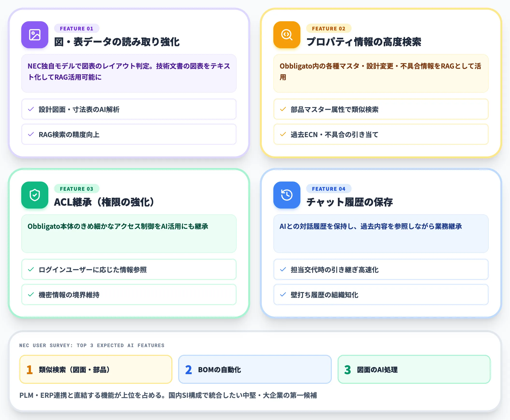This screenshot has width=510, height=420.
Task: Click the checkmark beside RAG検索の精度向上
Action: click(31, 134)
